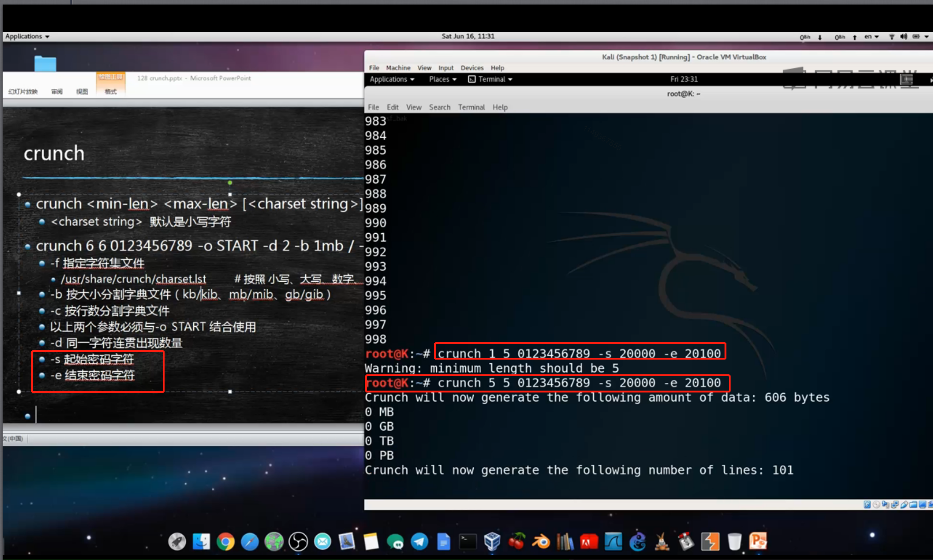Viewport: 933px width, 560px height.
Task: Open the en language selector
Action: (871, 37)
